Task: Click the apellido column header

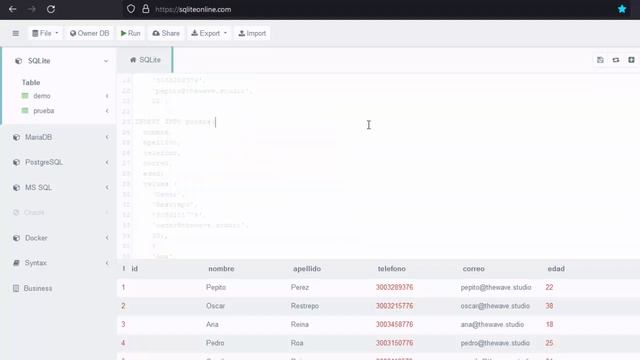Action: click(x=307, y=269)
